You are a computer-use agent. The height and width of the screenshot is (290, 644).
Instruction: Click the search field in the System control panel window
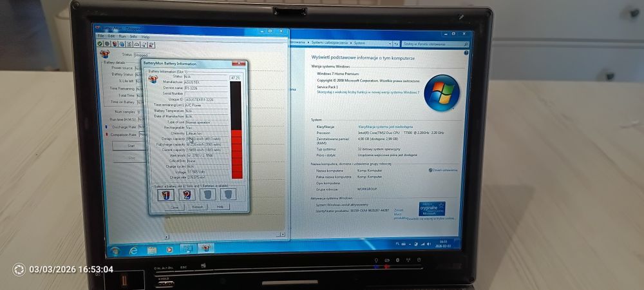pos(435,44)
